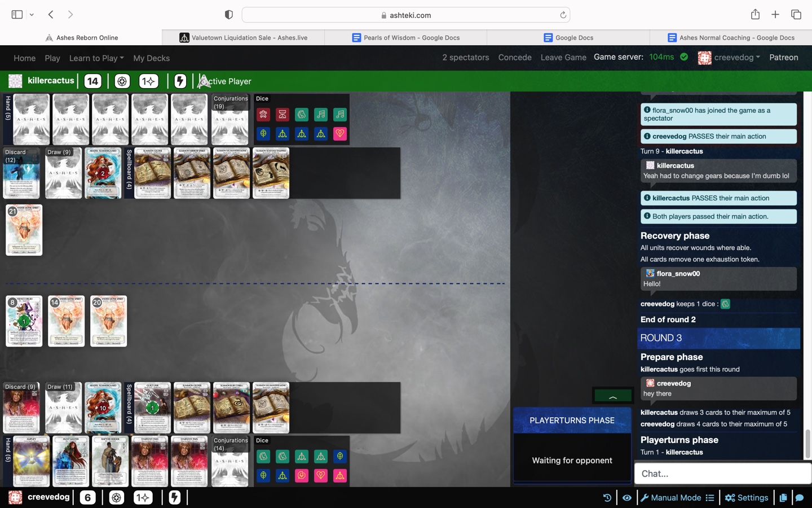Image resolution: width=812 pixels, height=508 pixels.
Task: Click creevedog's Guilt Link spellboard card
Action: click(152, 408)
